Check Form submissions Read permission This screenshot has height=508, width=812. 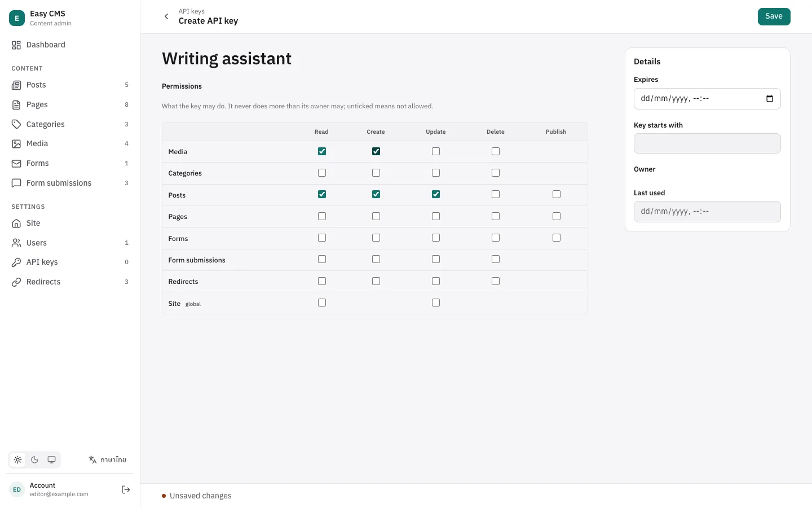[x=322, y=259]
